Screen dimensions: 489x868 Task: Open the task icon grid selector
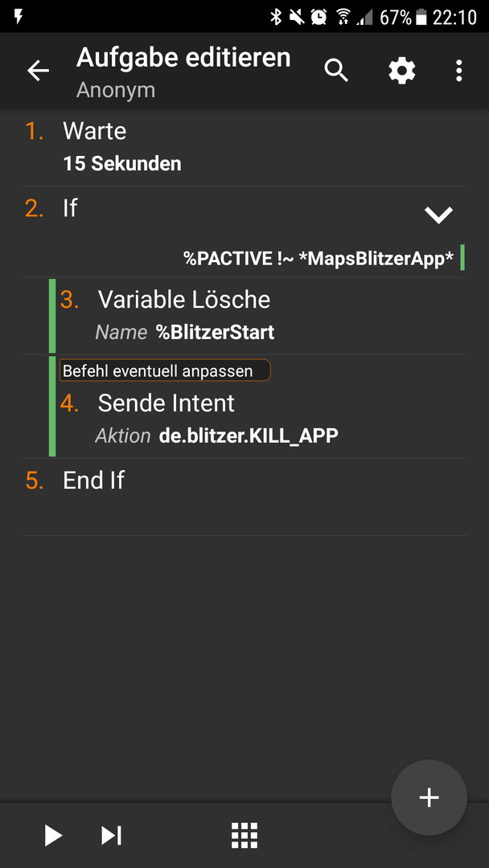[244, 835]
